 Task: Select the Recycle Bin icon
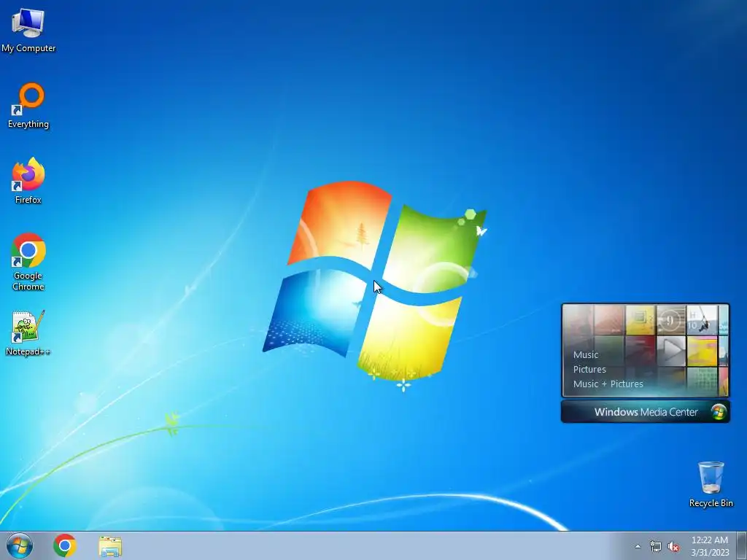point(711,484)
